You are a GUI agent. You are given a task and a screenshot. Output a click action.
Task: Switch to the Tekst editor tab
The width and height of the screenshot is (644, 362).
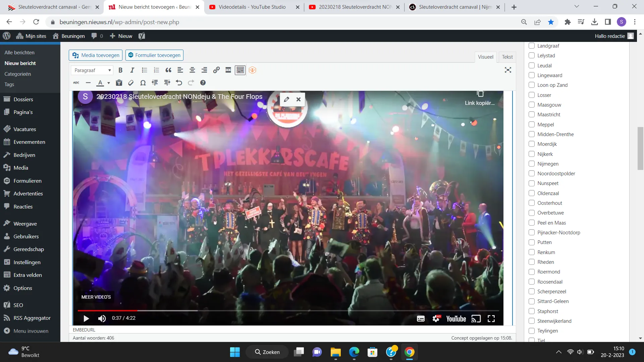tap(507, 57)
